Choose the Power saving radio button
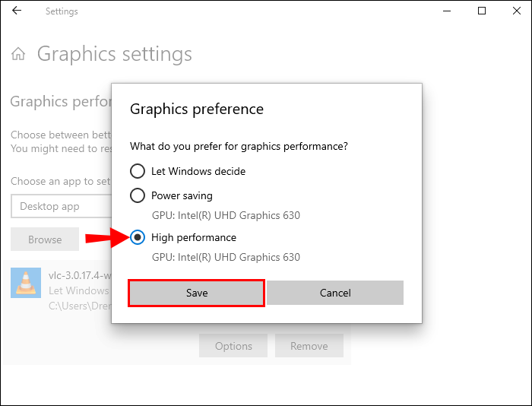This screenshot has height=406, width=532. click(x=138, y=195)
